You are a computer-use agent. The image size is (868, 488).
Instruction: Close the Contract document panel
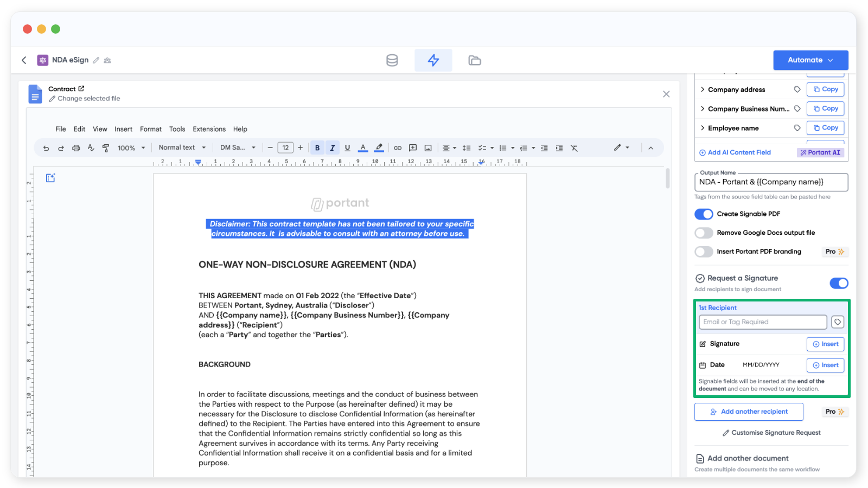click(666, 94)
